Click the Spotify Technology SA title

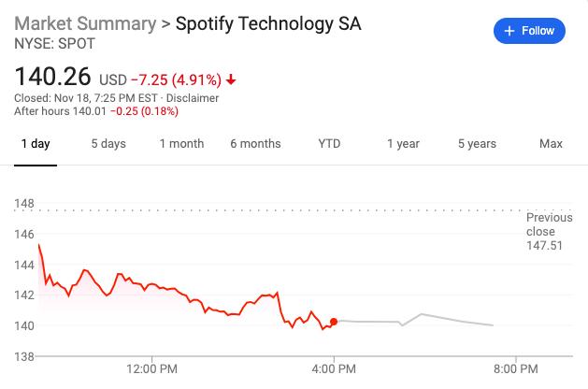pyautogui.click(x=268, y=23)
